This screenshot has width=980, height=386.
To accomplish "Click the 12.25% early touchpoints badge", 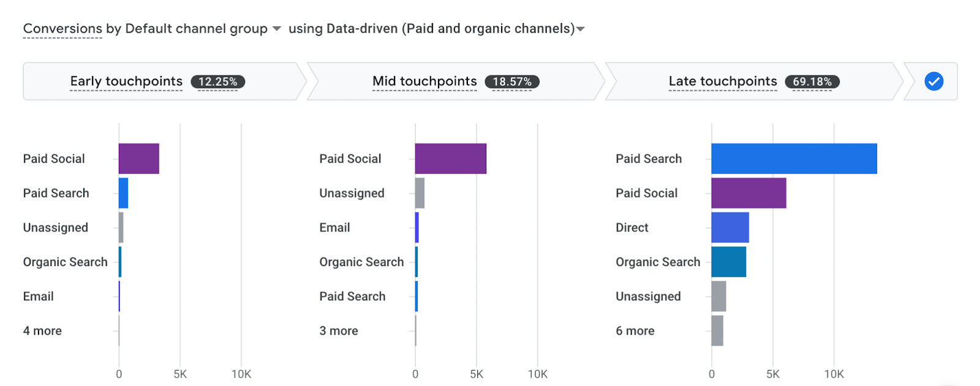I will (x=217, y=81).
